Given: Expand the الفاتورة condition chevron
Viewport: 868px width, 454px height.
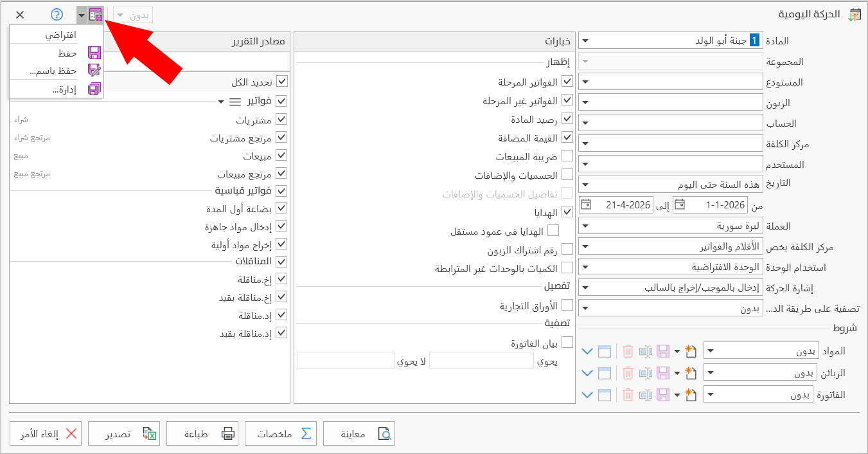Looking at the screenshot, I should 587,395.
